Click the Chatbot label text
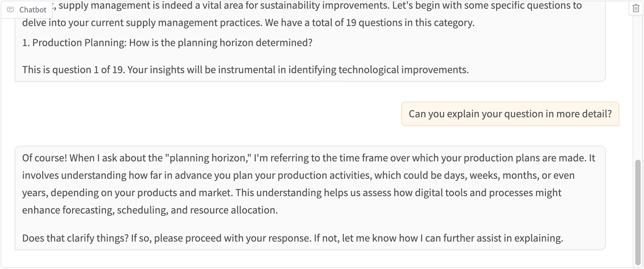 pyautogui.click(x=33, y=10)
